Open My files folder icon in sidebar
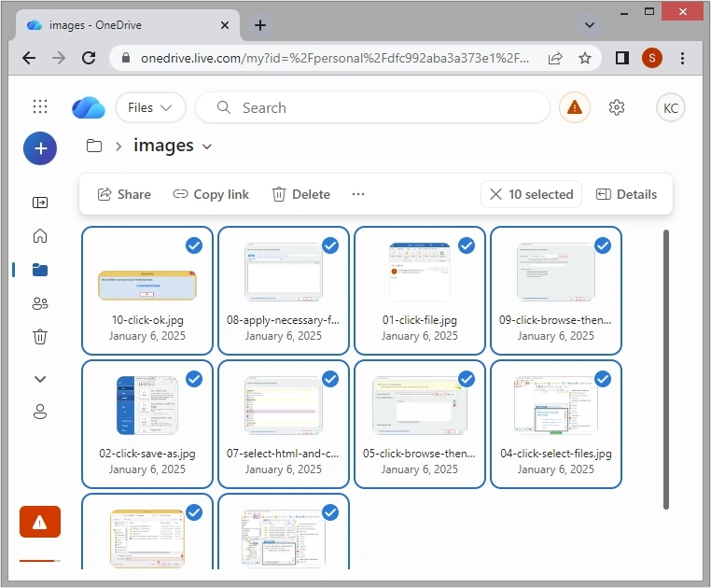 [40, 270]
